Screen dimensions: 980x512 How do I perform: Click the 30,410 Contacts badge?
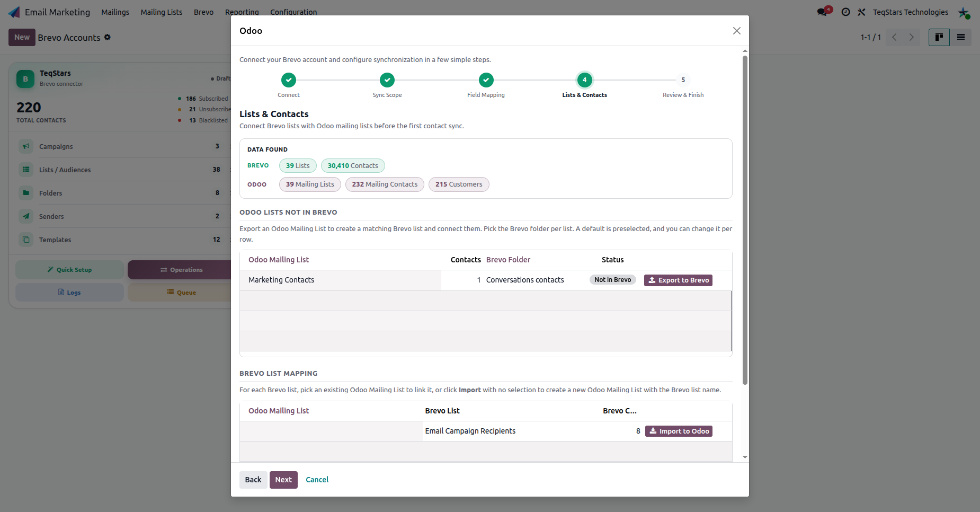coord(353,166)
